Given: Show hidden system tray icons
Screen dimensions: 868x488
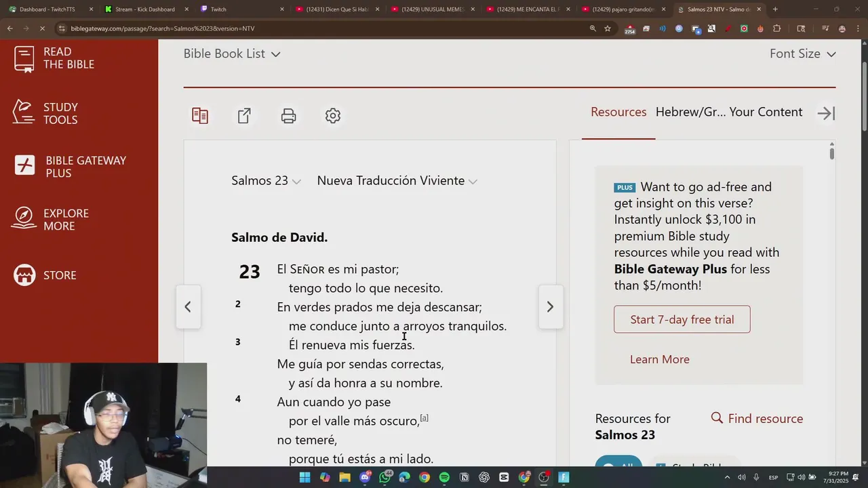Looking at the screenshot, I should coord(728,477).
